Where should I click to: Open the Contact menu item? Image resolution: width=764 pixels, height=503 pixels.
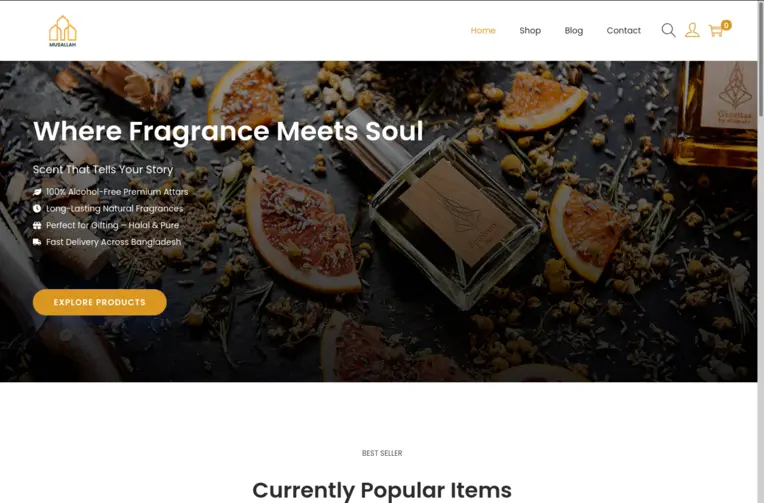(624, 30)
